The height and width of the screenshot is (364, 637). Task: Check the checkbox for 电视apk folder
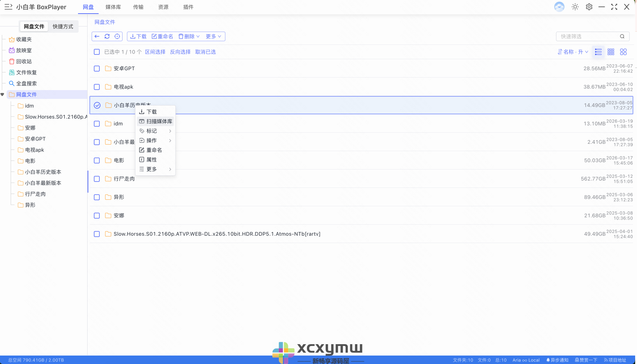click(x=97, y=87)
